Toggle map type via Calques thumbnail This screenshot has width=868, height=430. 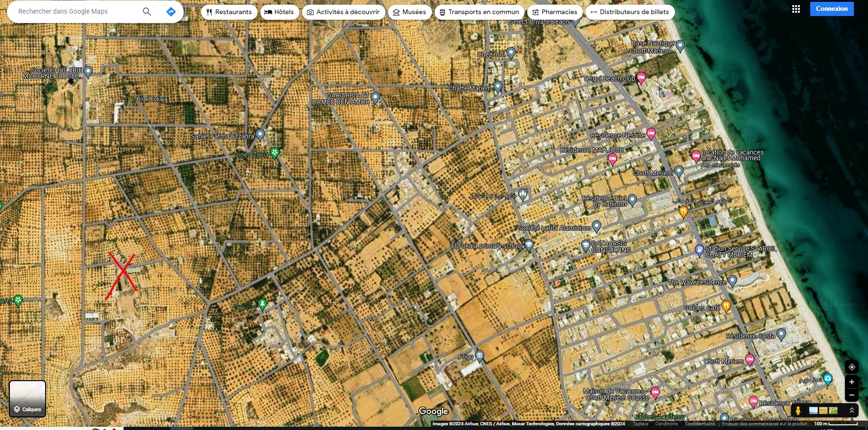(28, 399)
